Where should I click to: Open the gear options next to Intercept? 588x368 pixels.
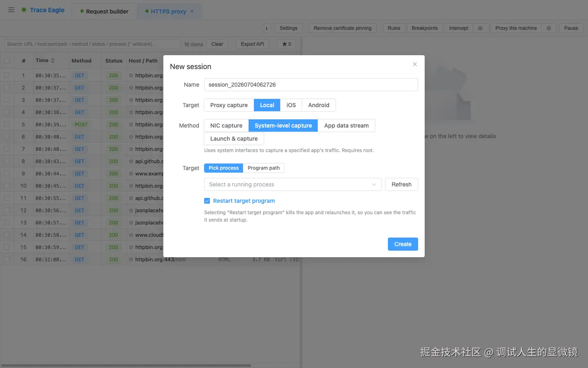click(480, 28)
